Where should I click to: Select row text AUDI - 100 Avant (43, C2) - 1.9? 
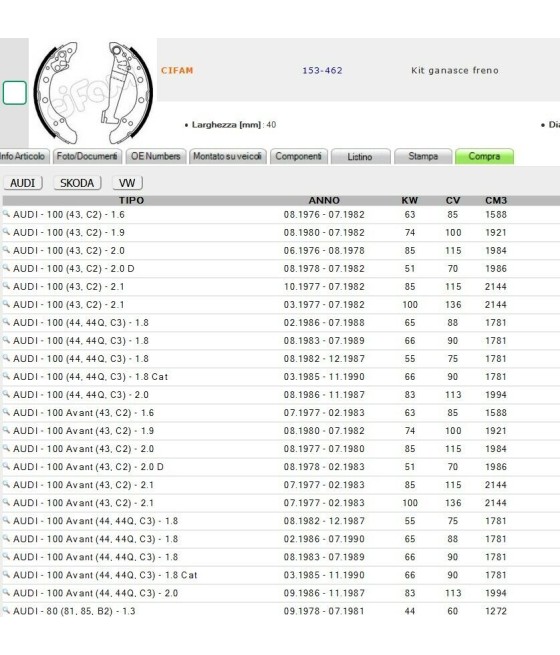click(x=84, y=431)
